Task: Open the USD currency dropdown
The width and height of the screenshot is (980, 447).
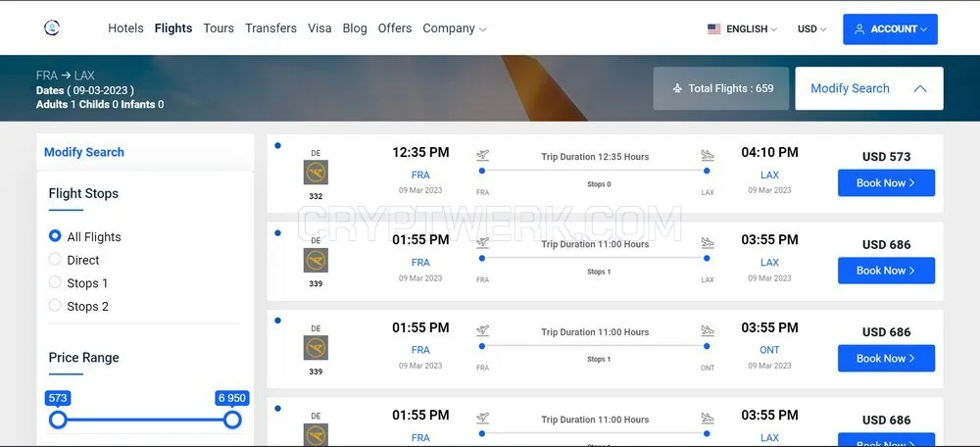Action: (811, 28)
